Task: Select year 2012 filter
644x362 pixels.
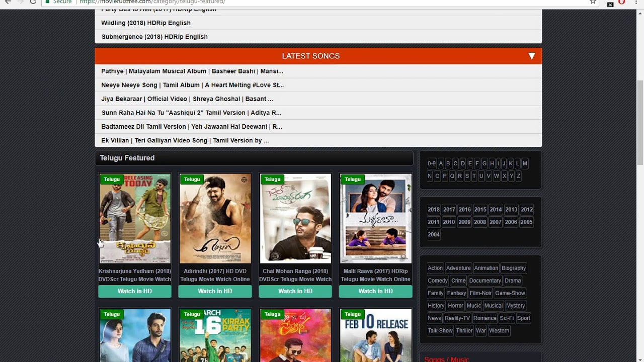Action: coord(527,210)
